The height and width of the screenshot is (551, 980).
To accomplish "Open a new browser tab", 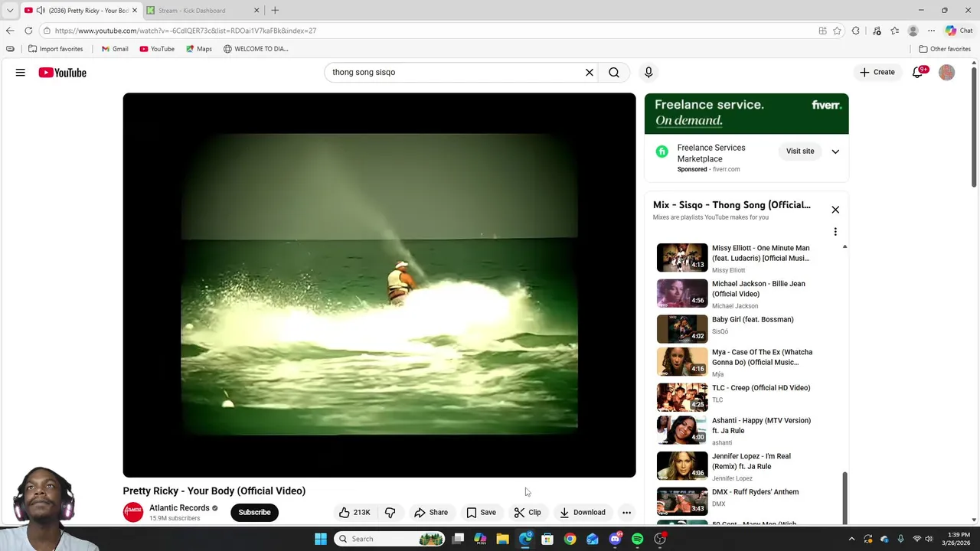I will [x=275, y=11].
